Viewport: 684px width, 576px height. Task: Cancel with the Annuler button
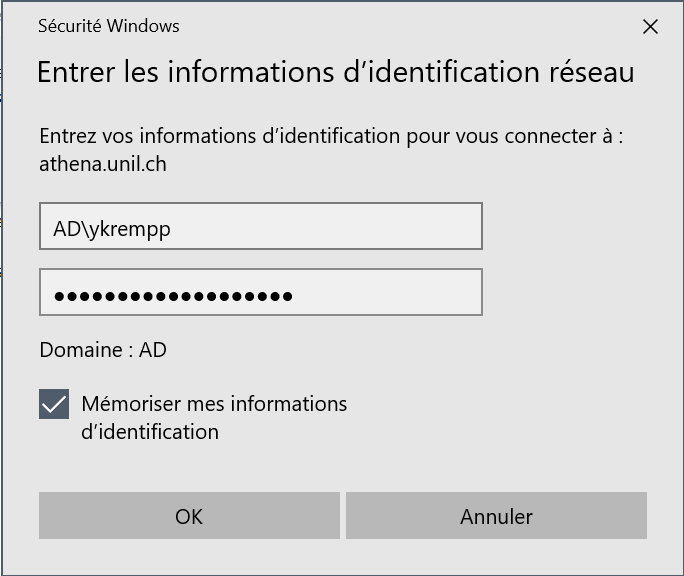click(x=496, y=516)
